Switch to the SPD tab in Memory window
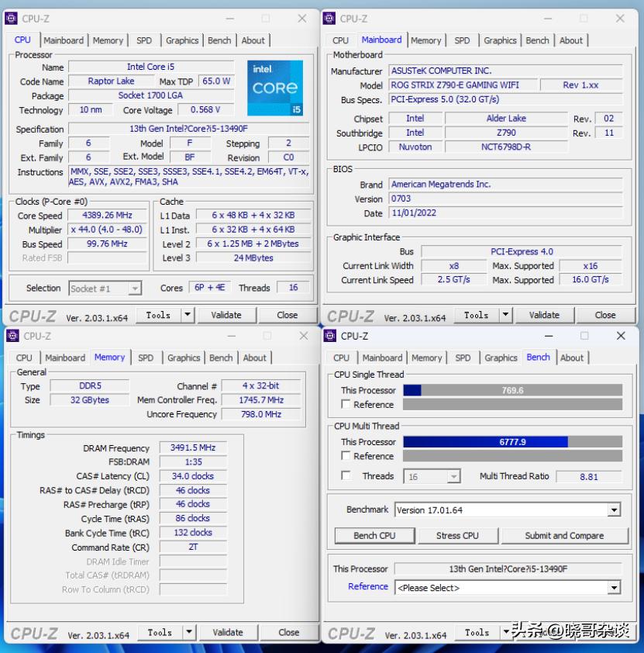This screenshot has height=653, width=644. [x=146, y=358]
